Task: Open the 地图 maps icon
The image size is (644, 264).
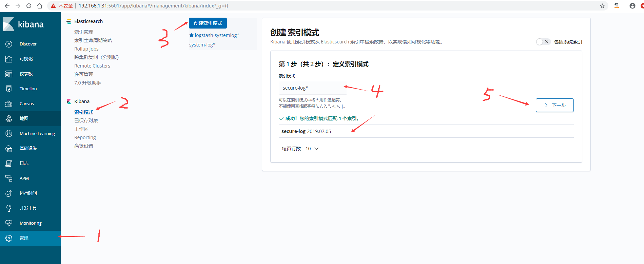Action: [x=9, y=119]
